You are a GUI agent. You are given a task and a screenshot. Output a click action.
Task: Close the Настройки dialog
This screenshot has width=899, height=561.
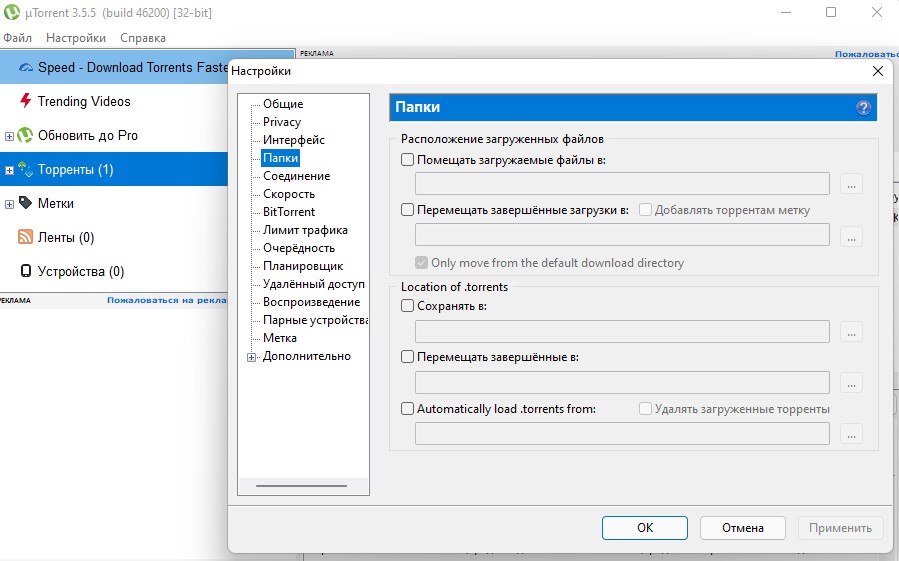[x=878, y=71]
